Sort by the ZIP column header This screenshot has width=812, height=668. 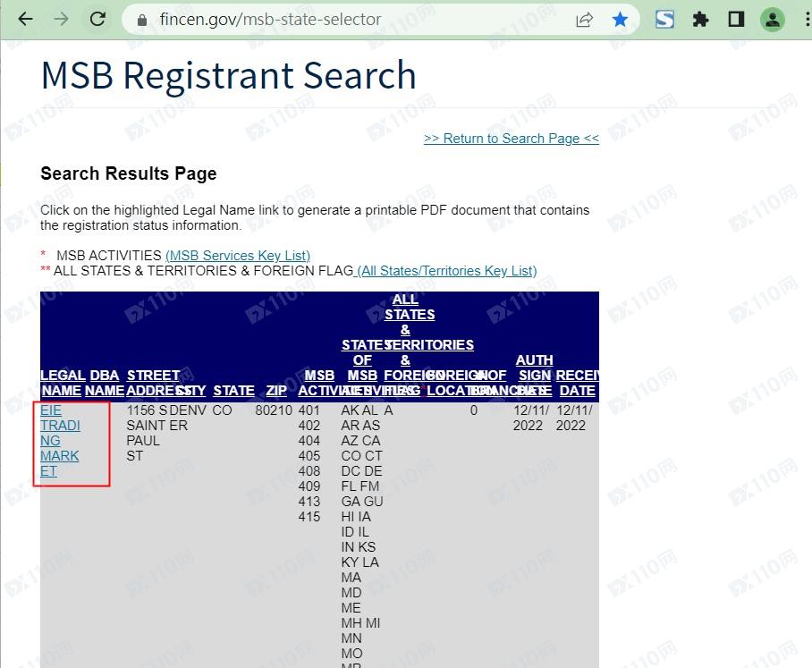[276, 391]
